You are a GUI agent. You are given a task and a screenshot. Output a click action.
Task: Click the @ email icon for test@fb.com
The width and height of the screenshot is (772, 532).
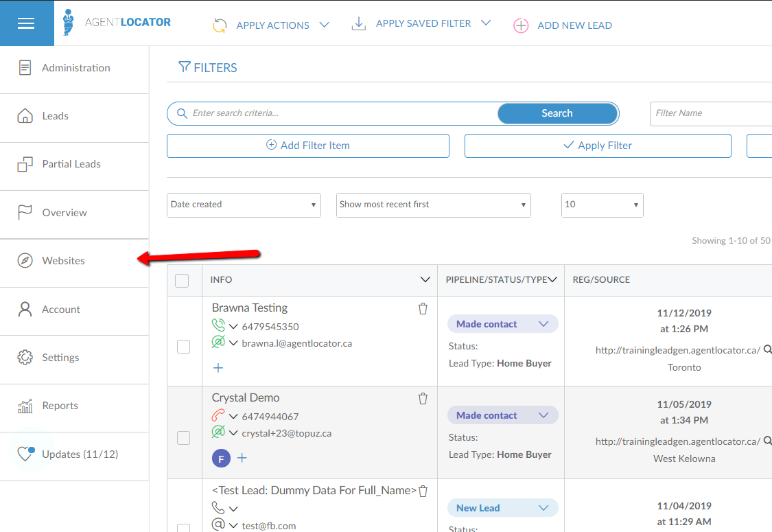(x=218, y=524)
